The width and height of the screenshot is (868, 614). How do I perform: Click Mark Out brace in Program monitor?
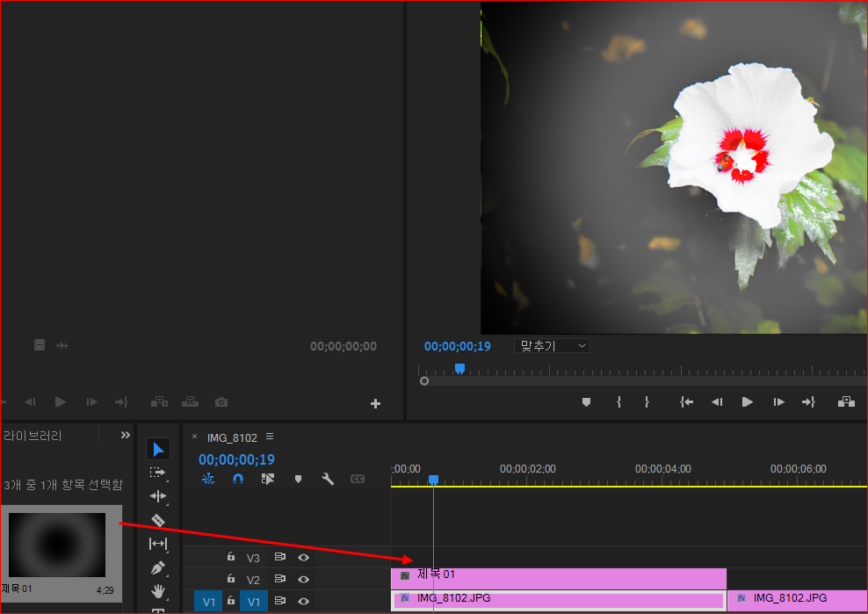coord(647,402)
